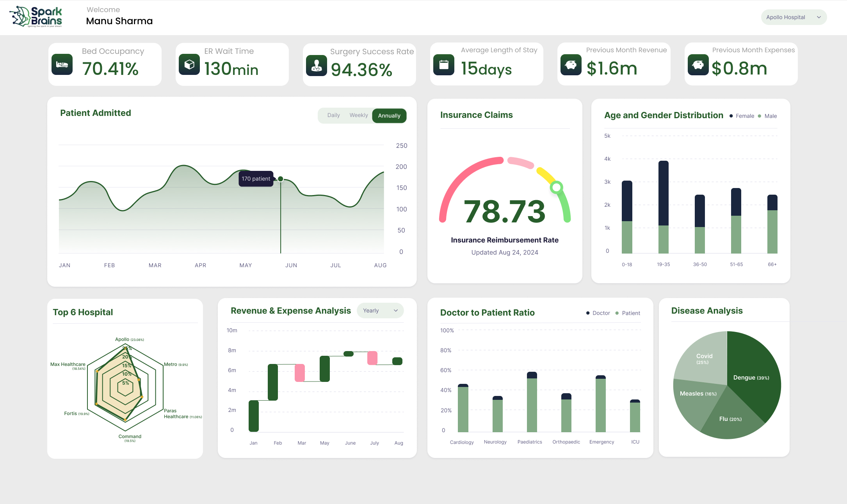Open the Apollo Hospital selector

click(x=794, y=17)
